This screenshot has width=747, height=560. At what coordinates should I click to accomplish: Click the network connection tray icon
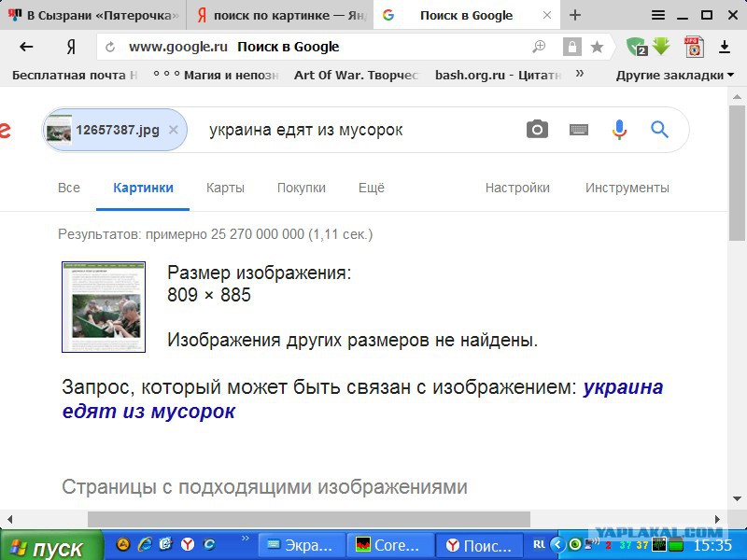592,543
